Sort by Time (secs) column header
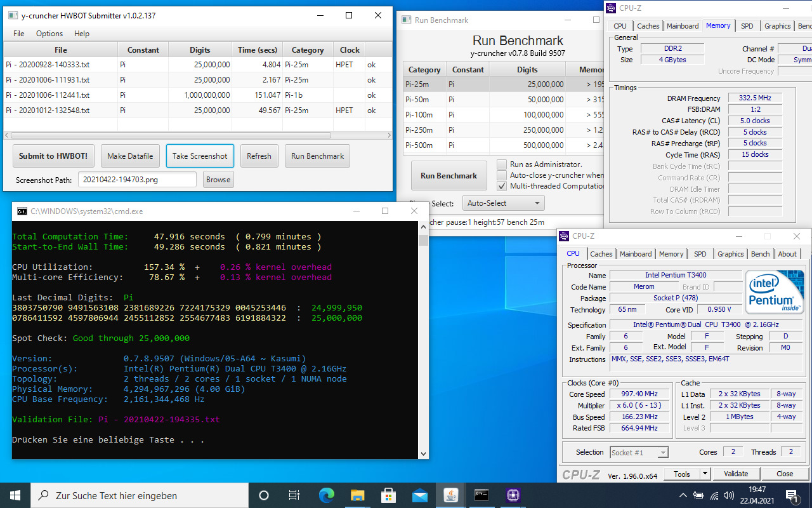 pos(258,50)
